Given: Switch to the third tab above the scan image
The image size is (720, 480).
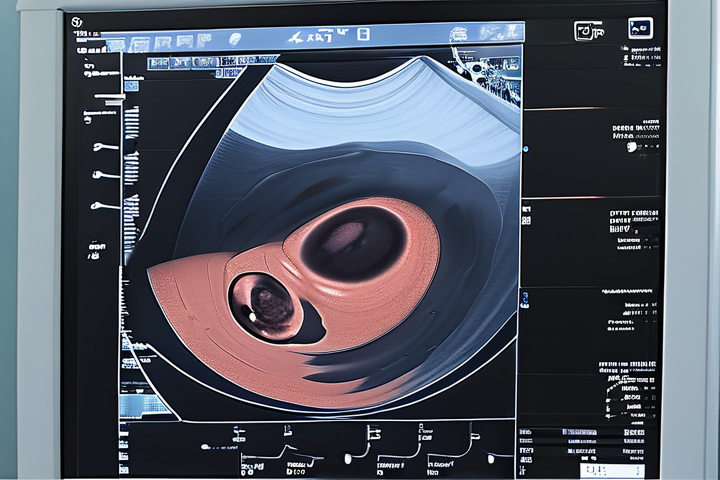Looking at the screenshot, I should pyautogui.click(x=207, y=63).
